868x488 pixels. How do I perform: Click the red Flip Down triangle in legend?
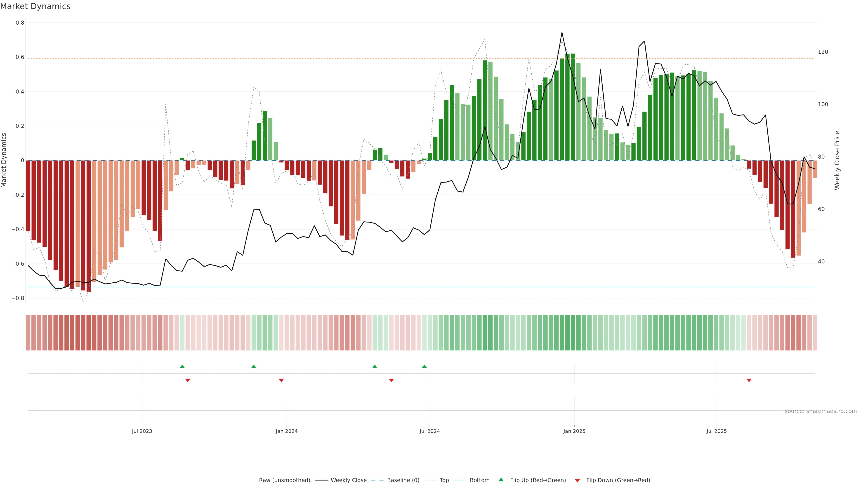click(x=577, y=481)
